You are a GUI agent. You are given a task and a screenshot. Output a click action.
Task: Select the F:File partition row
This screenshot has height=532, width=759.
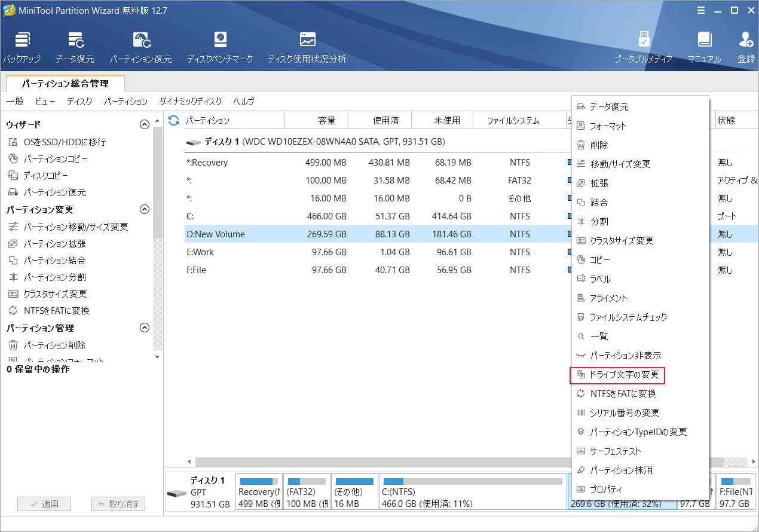click(x=377, y=270)
